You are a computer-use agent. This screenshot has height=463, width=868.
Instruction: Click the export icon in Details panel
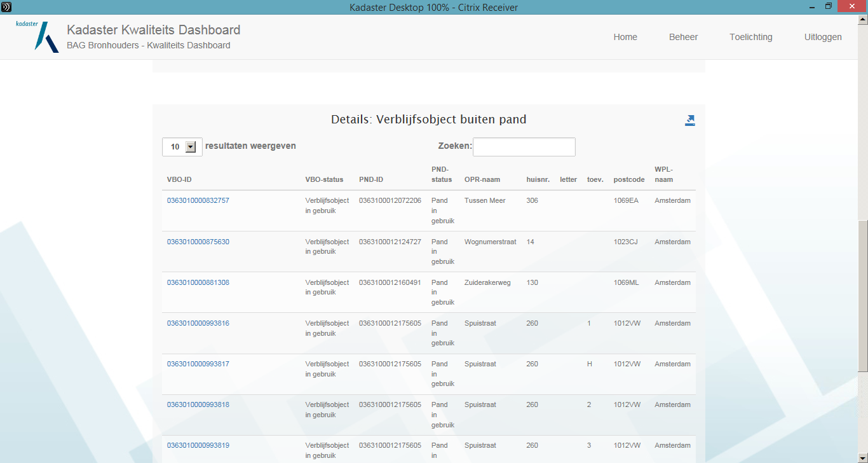690,120
